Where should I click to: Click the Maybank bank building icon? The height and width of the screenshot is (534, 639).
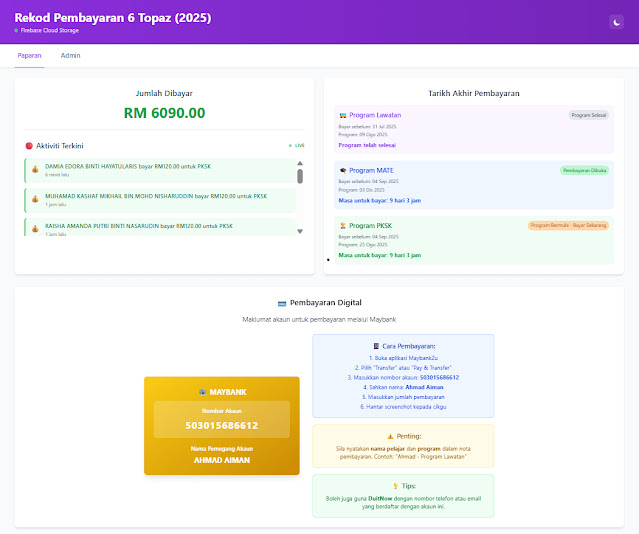204,391
